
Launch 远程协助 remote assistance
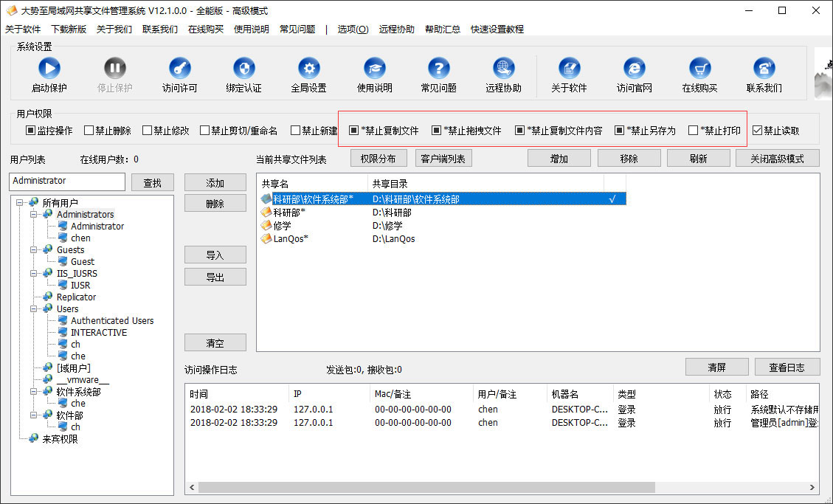[503, 70]
